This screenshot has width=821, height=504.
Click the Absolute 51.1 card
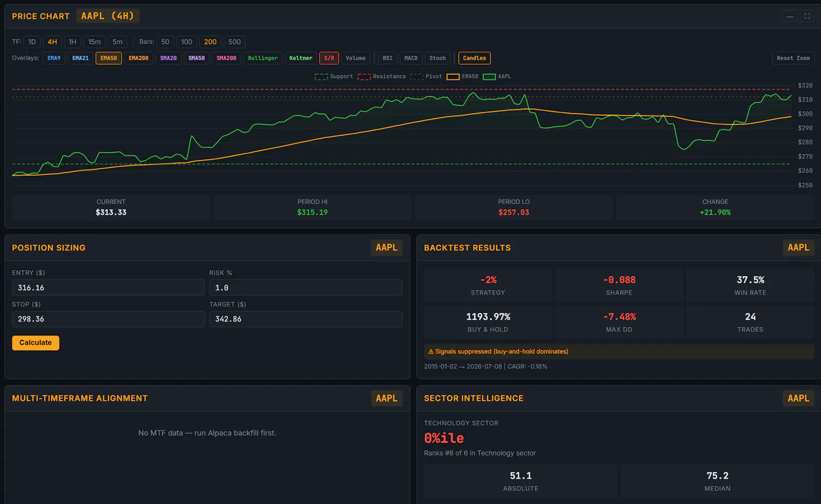coord(521,481)
